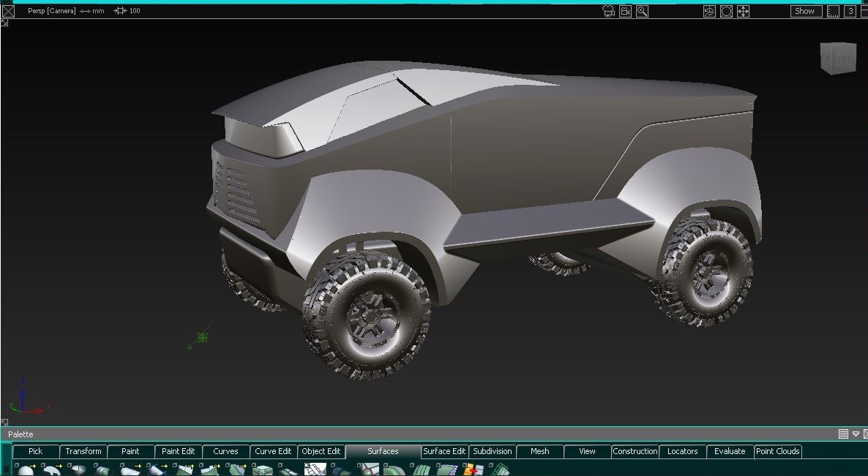Image resolution: width=868 pixels, height=476 pixels.
Task: Click the X window icon at top-left of viewport
Action: (x=8, y=11)
